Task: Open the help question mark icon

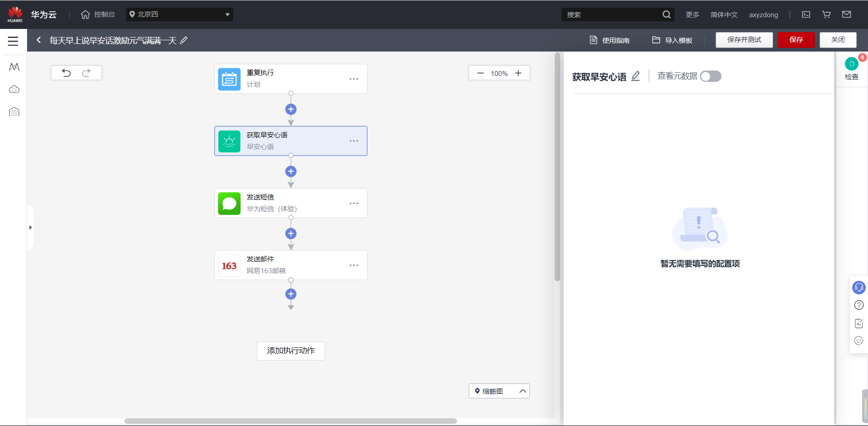Action: click(859, 305)
